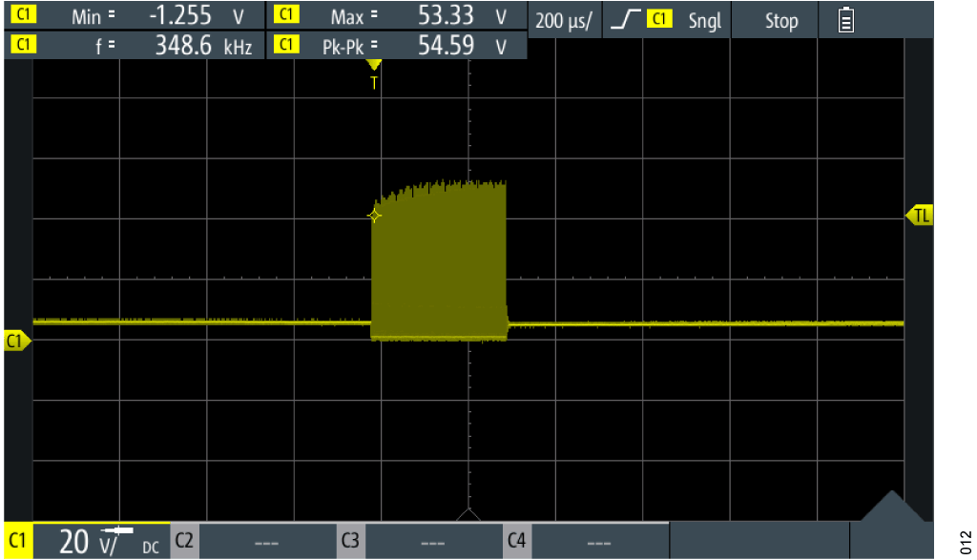
Task: Open the 200 µs/ timebase setting
Action: pyautogui.click(x=564, y=21)
